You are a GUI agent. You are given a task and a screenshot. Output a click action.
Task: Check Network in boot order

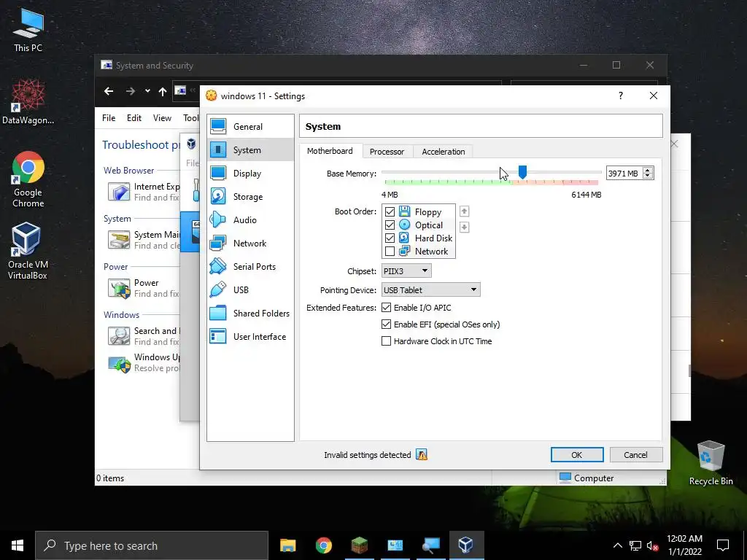390,251
